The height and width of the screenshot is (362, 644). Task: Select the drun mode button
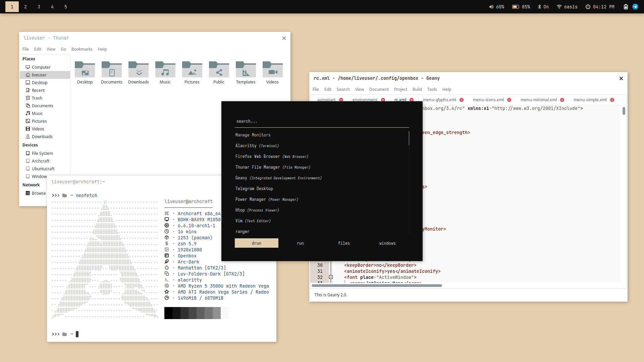tap(257, 243)
